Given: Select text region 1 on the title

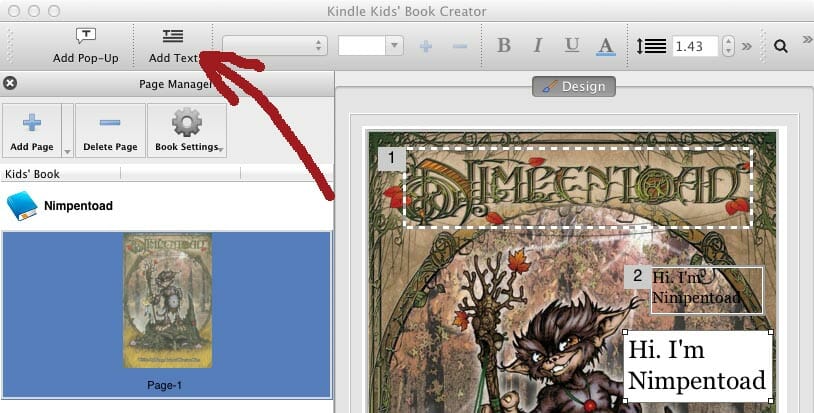Looking at the screenshot, I should [x=578, y=188].
